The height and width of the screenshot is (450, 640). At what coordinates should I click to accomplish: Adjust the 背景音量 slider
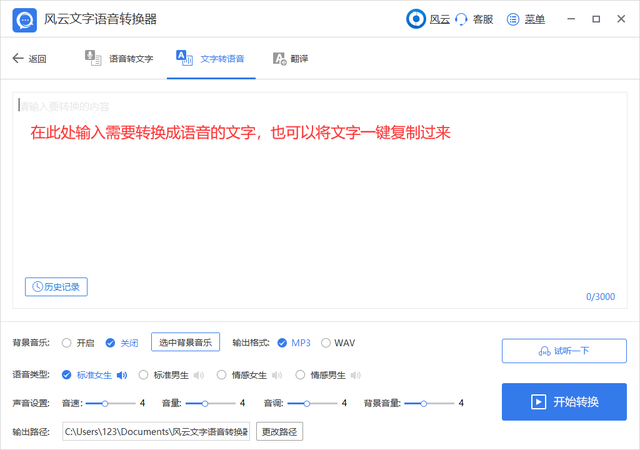click(x=429, y=403)
